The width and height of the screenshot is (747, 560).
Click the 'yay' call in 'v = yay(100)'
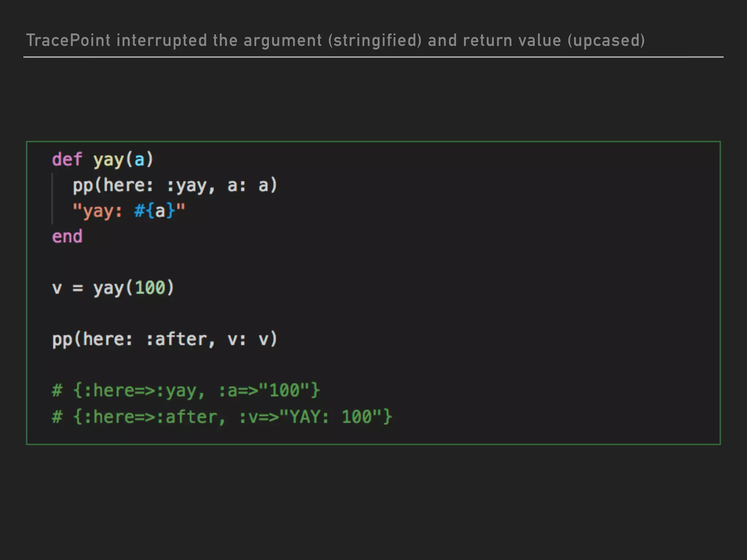[x=108, y=288]
